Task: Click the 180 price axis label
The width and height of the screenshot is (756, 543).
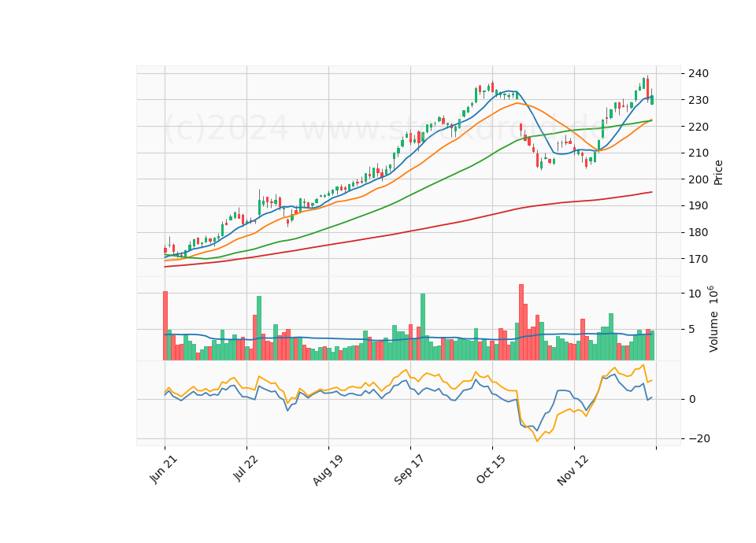Action: (x=699, y=232)
